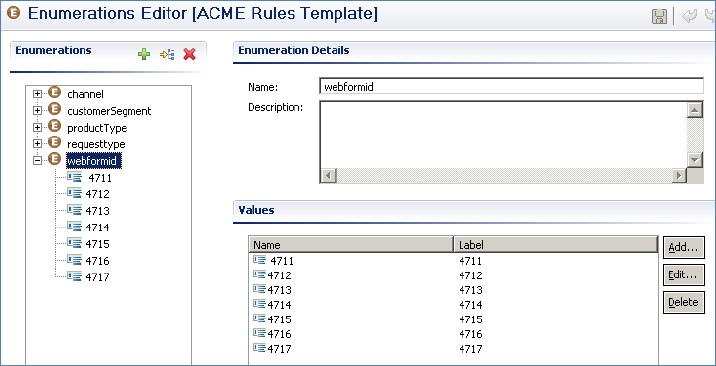The image size is (716, 366).
Task: Click the value icon in table row 4716
Action: 259,334
